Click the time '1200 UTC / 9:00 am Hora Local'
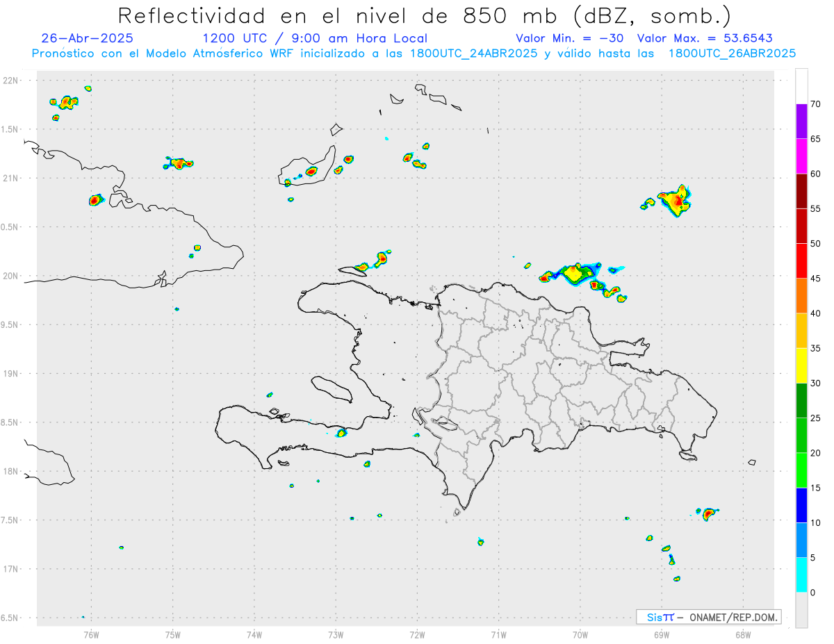 [315, 38]
